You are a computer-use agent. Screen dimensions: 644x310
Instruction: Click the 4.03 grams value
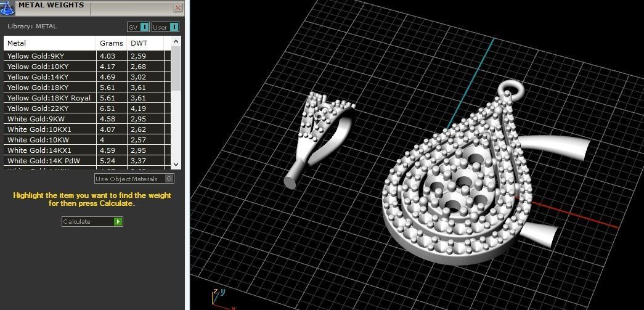tap(108, 56)
